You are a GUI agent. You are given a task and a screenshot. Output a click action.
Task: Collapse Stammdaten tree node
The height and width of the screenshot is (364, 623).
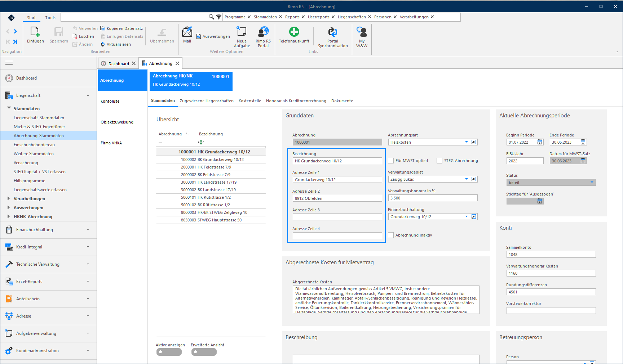[x=9, y=108]
